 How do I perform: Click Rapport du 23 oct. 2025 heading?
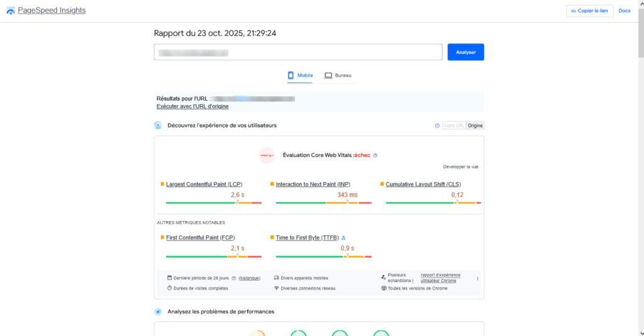pyautogui.click(x=215, y=33)
